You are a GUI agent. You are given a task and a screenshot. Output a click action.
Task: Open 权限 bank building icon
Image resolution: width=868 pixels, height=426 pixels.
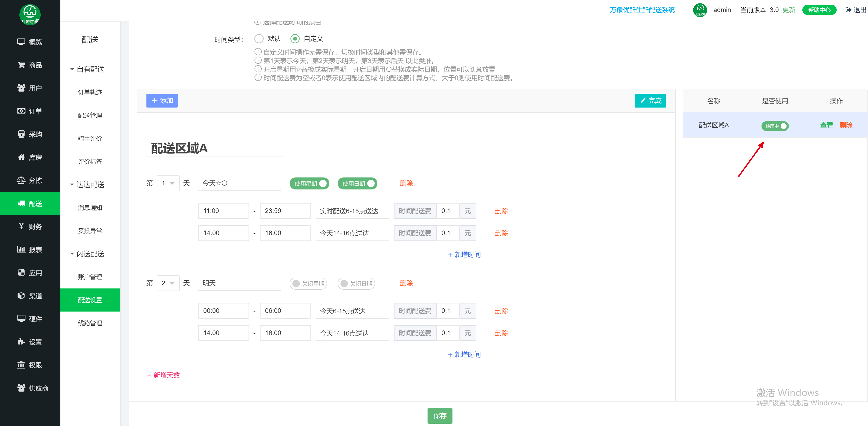21,365
